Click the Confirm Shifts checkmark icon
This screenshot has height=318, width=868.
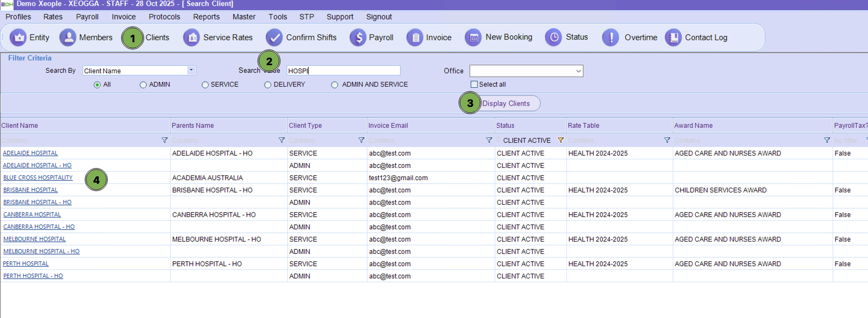[274, 37]
